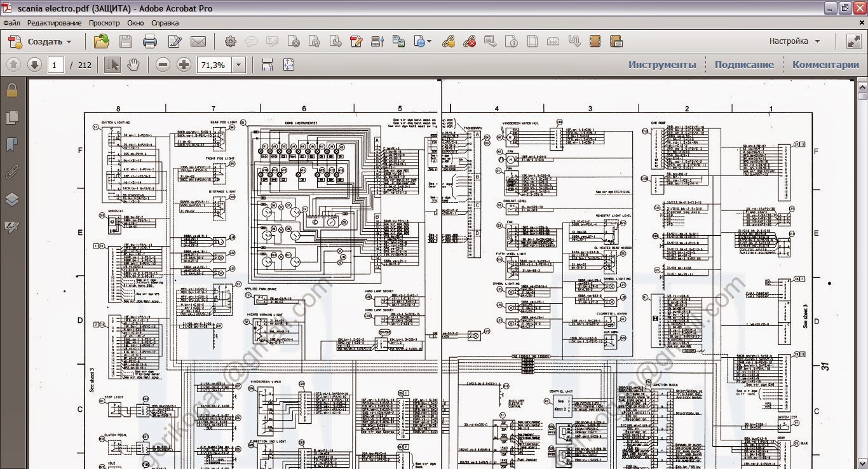Viewport: 868px width, 469px height.
Task: Click the highlight text tool icon
Action: [x=273, y=41]
